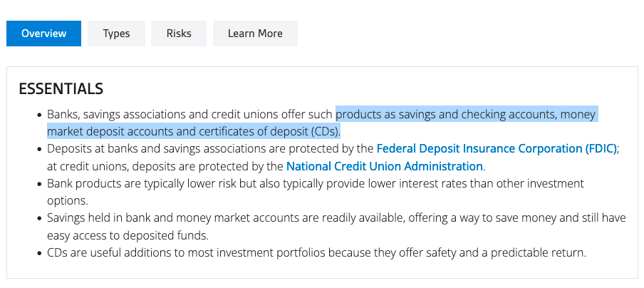Click line "easy access to deposited funds."

tap(128, 235)
